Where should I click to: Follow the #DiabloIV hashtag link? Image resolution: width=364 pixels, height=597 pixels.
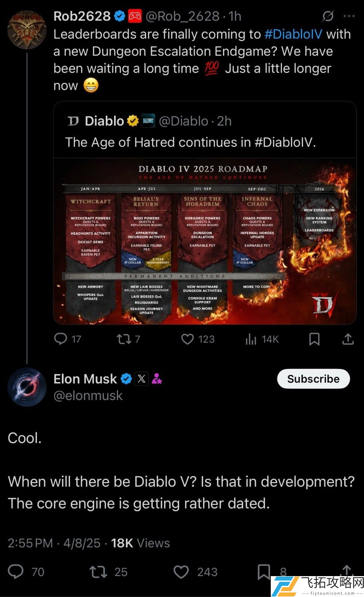(x=293, y=34)
